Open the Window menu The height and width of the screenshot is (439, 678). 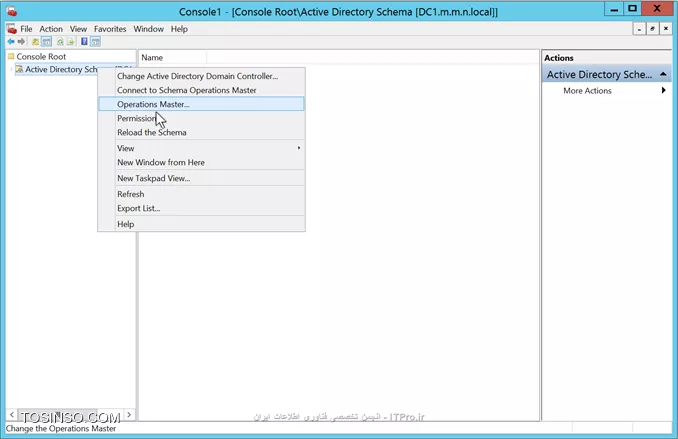tap(148, 29)
